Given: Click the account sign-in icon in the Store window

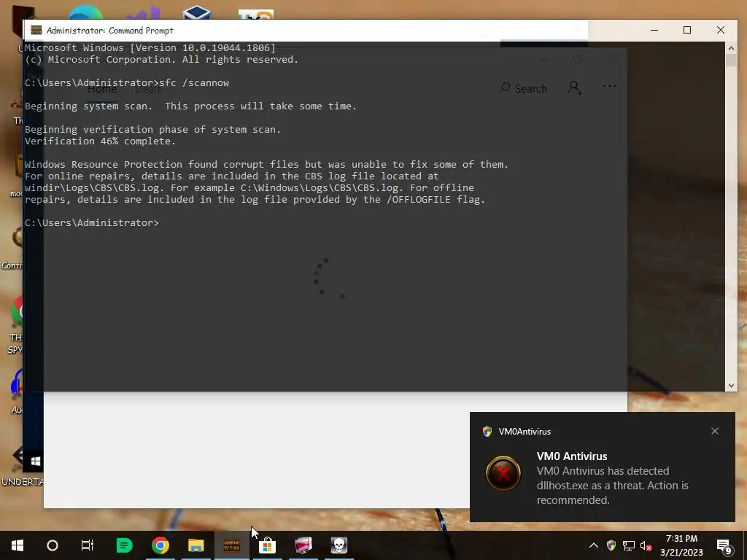Looking at the screenshot, I should coord(575,87).
